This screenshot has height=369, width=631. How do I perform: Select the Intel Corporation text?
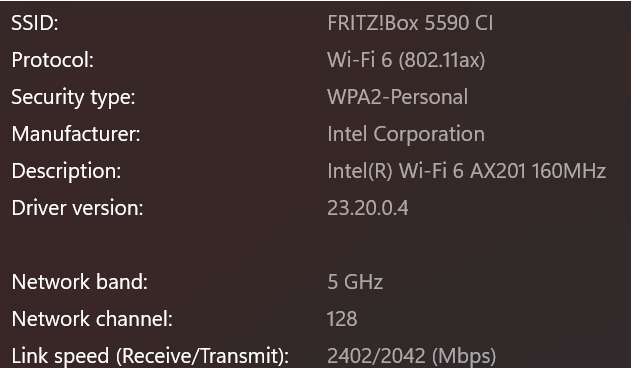coord(406,134)
